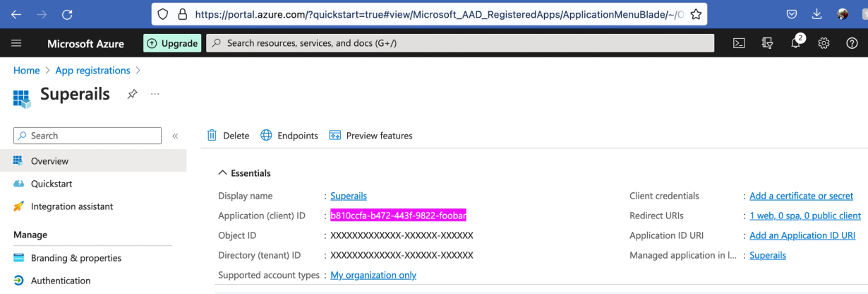The height and width of the screenshot is (294, 868).
Task: Click the Supported account types label
Action: coord(269,275)
